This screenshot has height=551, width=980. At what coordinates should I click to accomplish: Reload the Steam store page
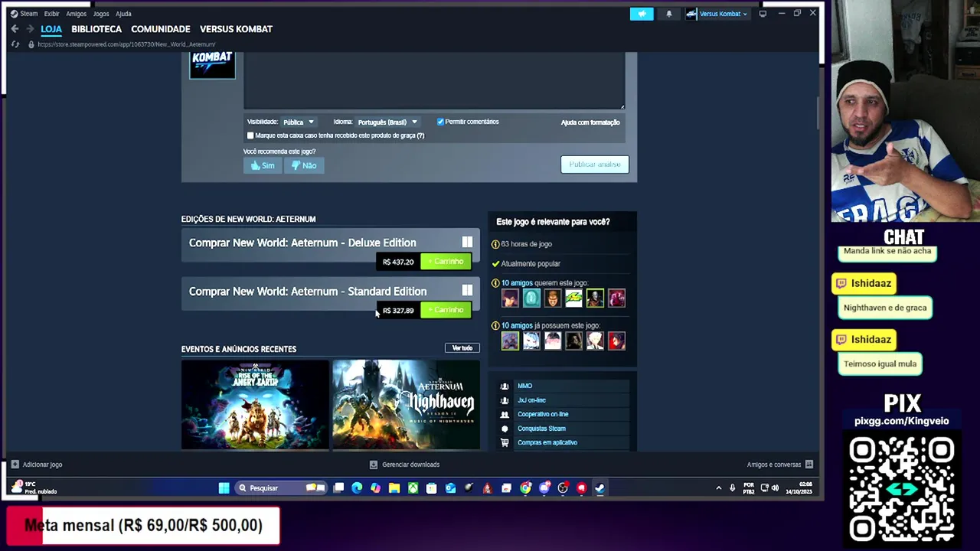tap(15, 44)
